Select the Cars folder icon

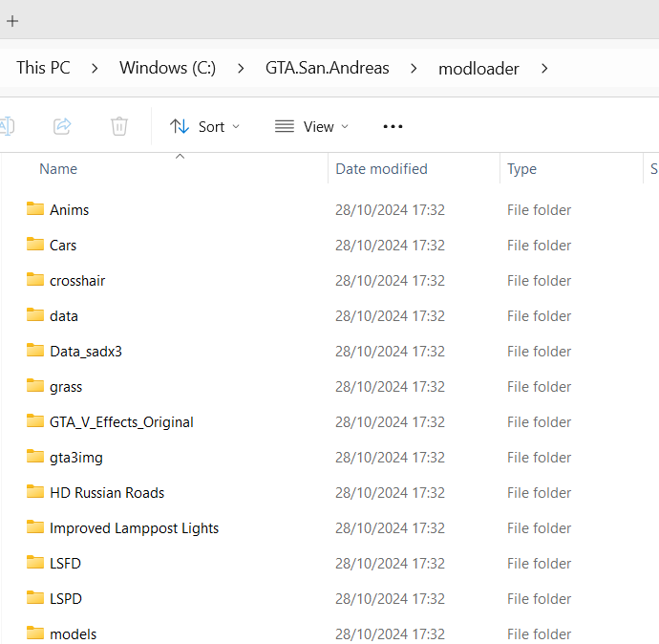35,244
